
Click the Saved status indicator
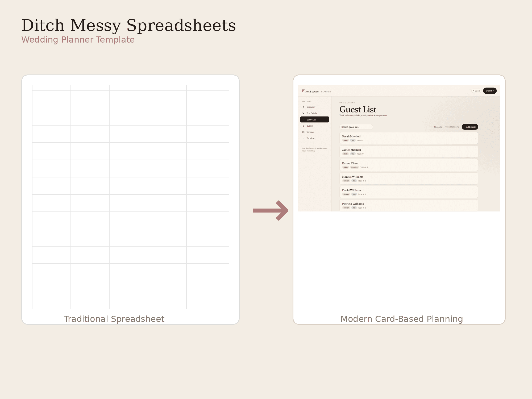(x=476, y=91)
